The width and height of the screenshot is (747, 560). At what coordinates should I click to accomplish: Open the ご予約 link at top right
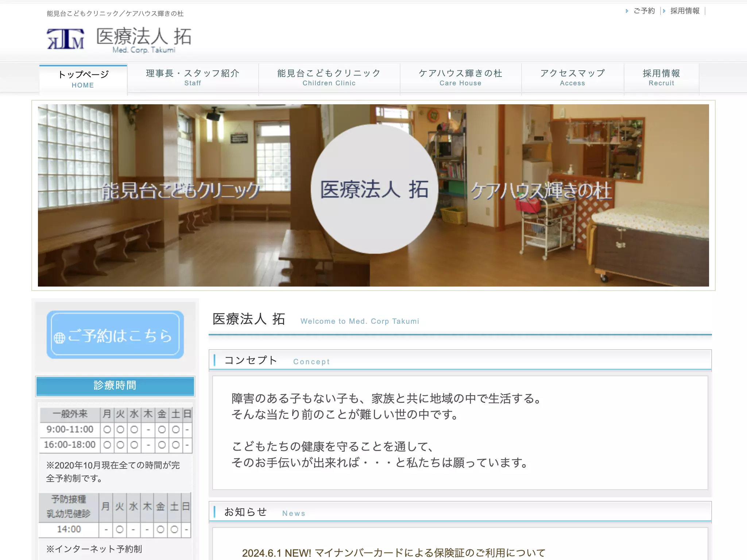(x=644, y=11)
